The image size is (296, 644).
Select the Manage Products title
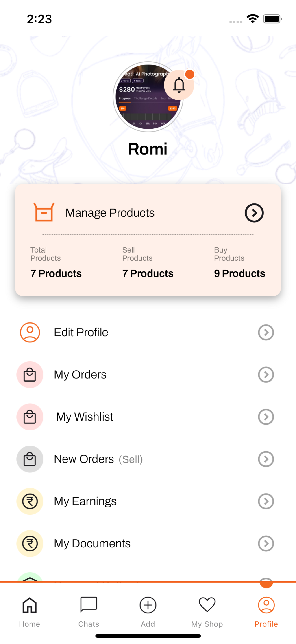tap(110, 213)
